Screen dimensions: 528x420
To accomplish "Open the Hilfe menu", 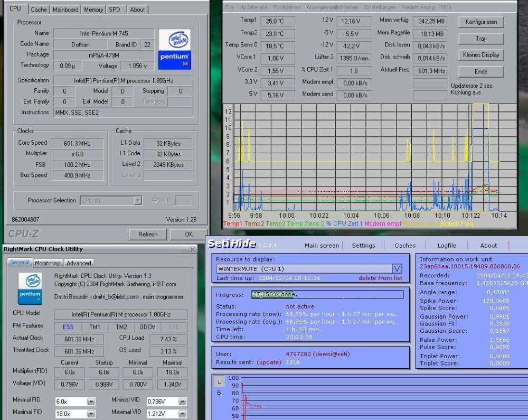I will point(446,7).
